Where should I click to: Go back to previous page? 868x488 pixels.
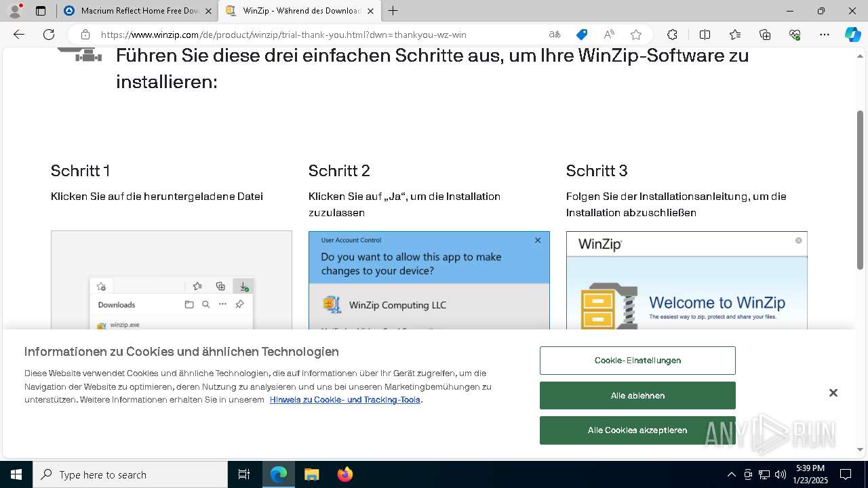point(19,35)
